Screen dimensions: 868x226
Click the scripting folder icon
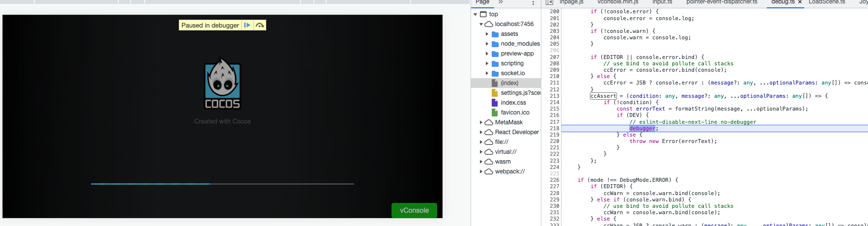click(x=495, y=63)
